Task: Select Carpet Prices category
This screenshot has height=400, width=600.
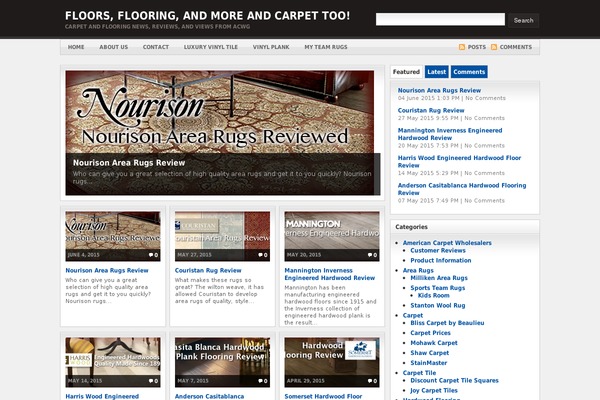Action: point(430,333)
